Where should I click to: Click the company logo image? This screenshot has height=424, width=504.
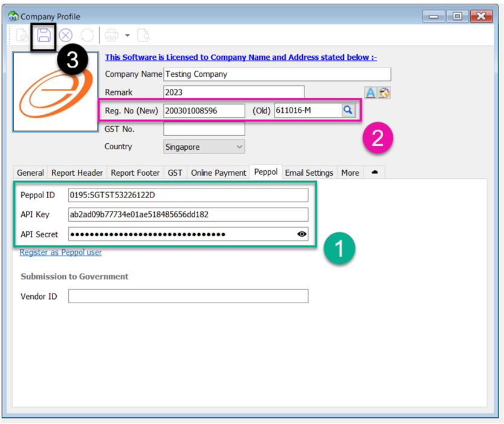[56, 92]
